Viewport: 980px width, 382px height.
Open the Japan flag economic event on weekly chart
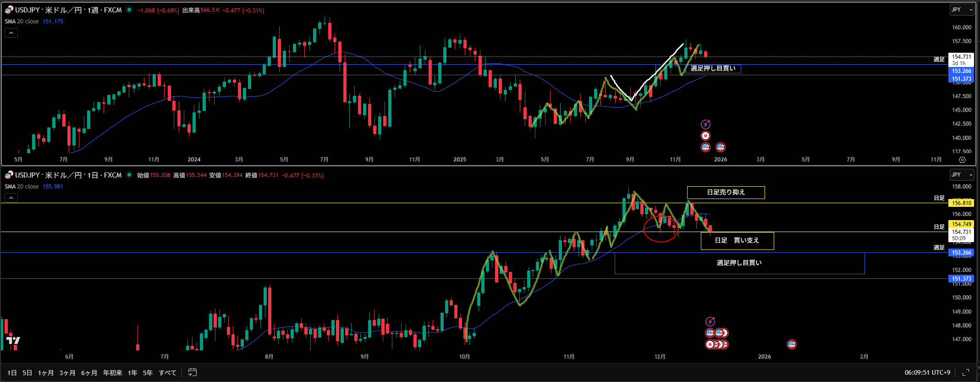705,136
